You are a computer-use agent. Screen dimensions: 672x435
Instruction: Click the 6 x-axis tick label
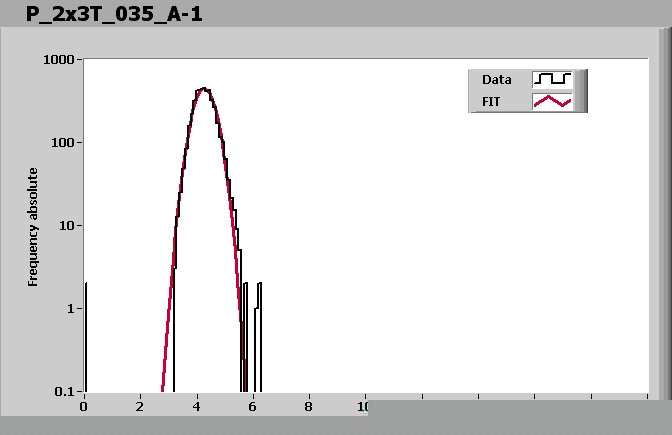(x=252, y=407)
